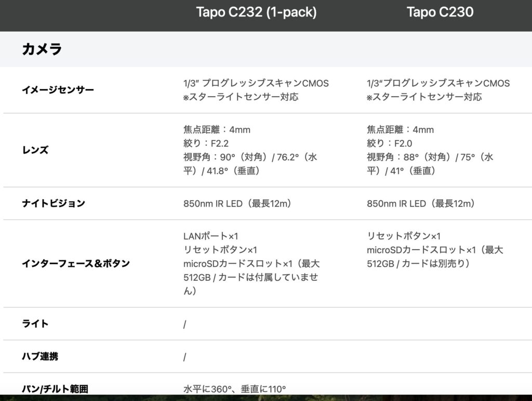
Task: Click "1/3“プログレッシブスキャンCMOS" in the Tapo C230 column
Action: pos(438,83)
